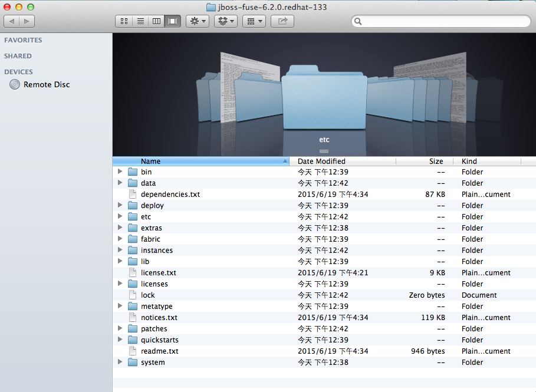Expand the patches folder
Screen dimensions: 536x392
(120, 328)
